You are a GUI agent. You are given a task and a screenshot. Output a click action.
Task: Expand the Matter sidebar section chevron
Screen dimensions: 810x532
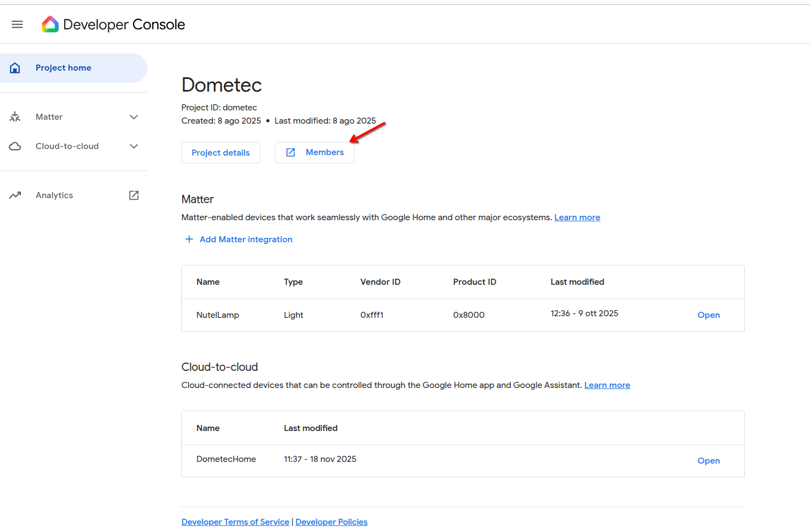click(134, 117)
